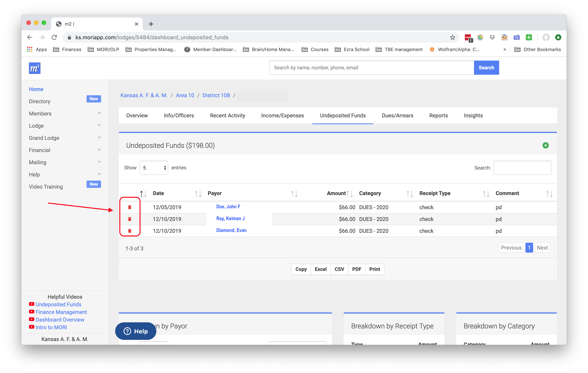Viewport: 588px width, 373px height.
Task: Click the table Search input field
Action: click(x=522, y=168)
